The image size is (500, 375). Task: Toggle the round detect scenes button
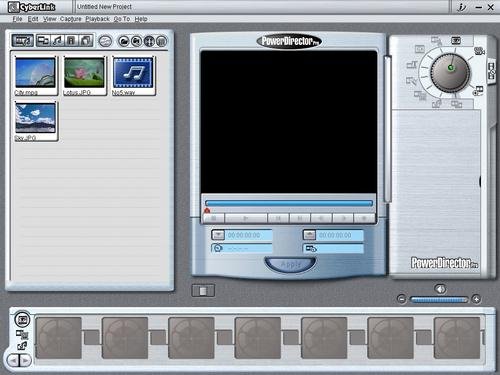click(105, 41)
